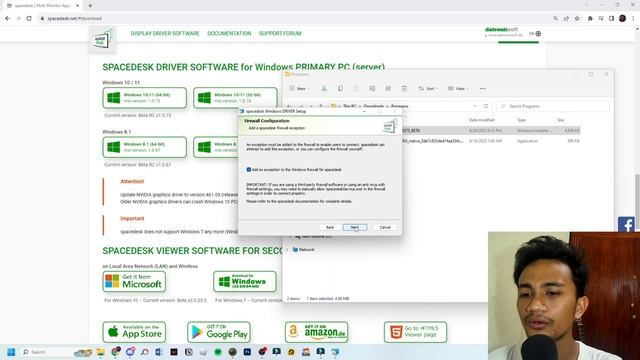Image resolution: width=640 pixels, height=360 pixels.
Task: Open Microsoft Word from the taskbar
Action: pyautogui.click(x=158, y=352)
